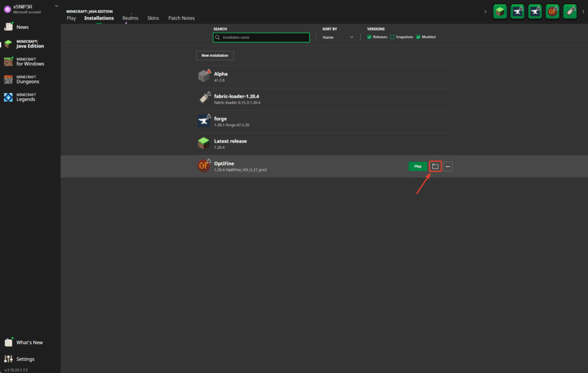Launch grass block quick-play icon in top bar
The height and width of the screenshot is (373, 588).
(500, 11)
